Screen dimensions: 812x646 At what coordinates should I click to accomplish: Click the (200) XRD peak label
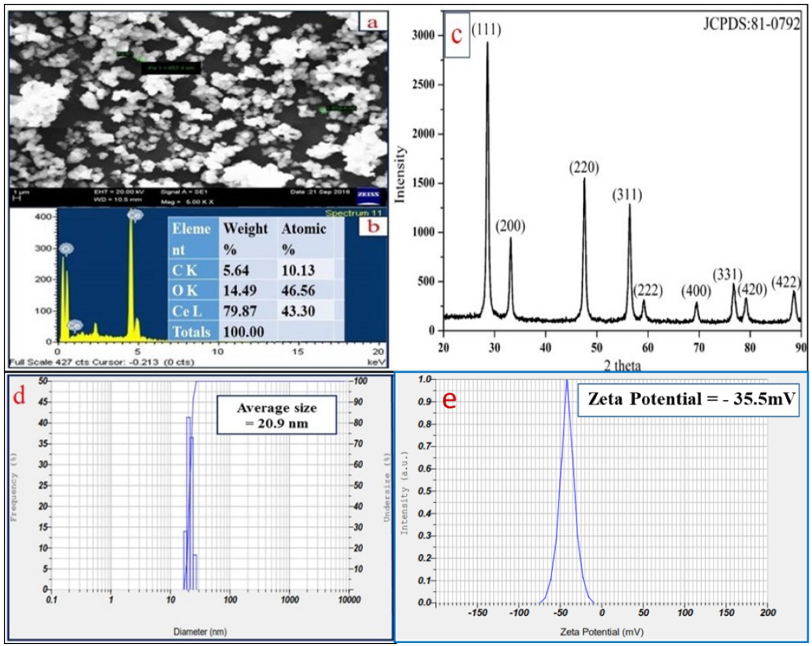click(x=510, y=226)
